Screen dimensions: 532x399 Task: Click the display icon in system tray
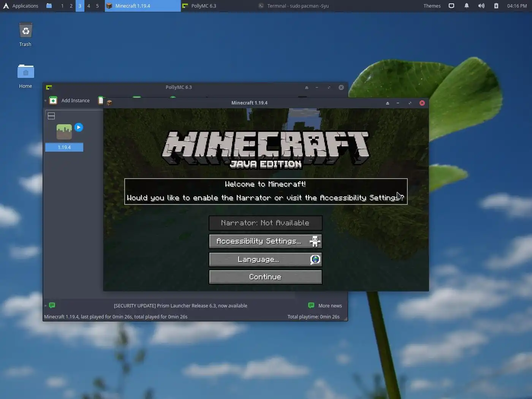click(451, 6)
